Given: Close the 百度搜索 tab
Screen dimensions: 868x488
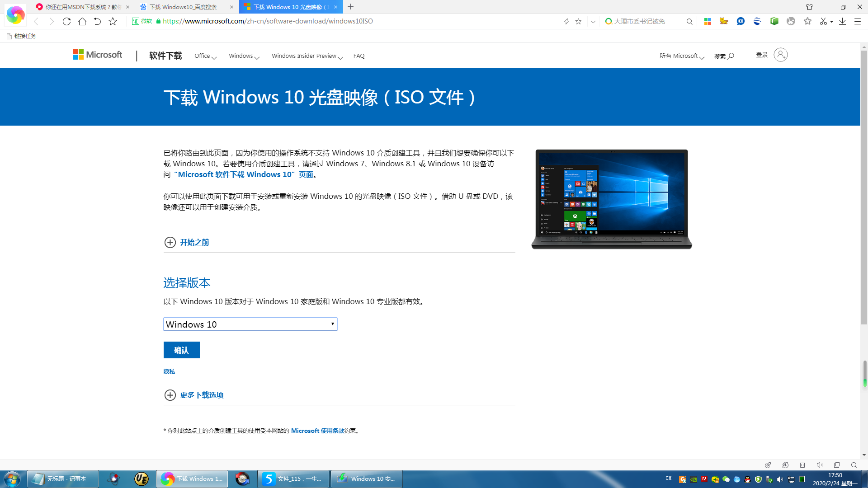Looking at the screenshot, I should tap(231, 7).
